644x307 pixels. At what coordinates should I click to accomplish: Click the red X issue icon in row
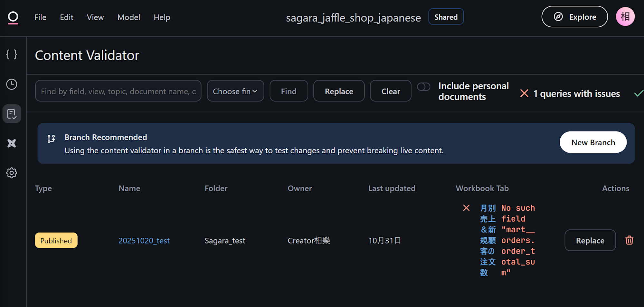point(466,208)
